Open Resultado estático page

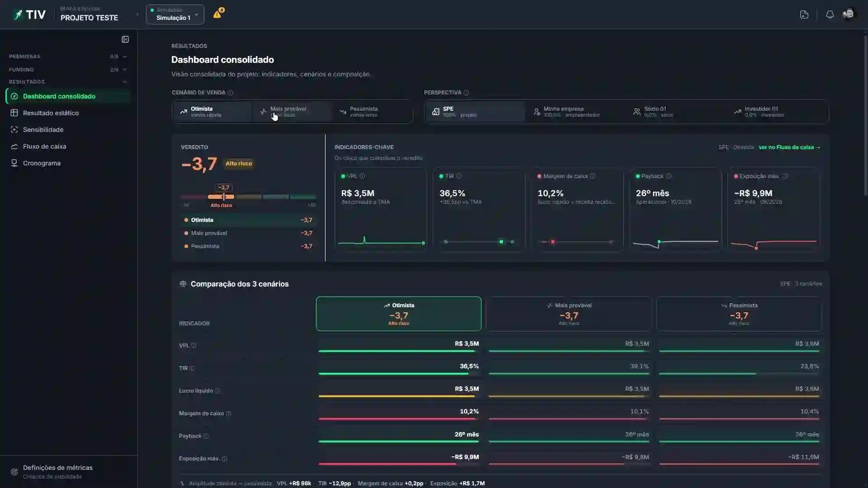click(x=68, y=113)
